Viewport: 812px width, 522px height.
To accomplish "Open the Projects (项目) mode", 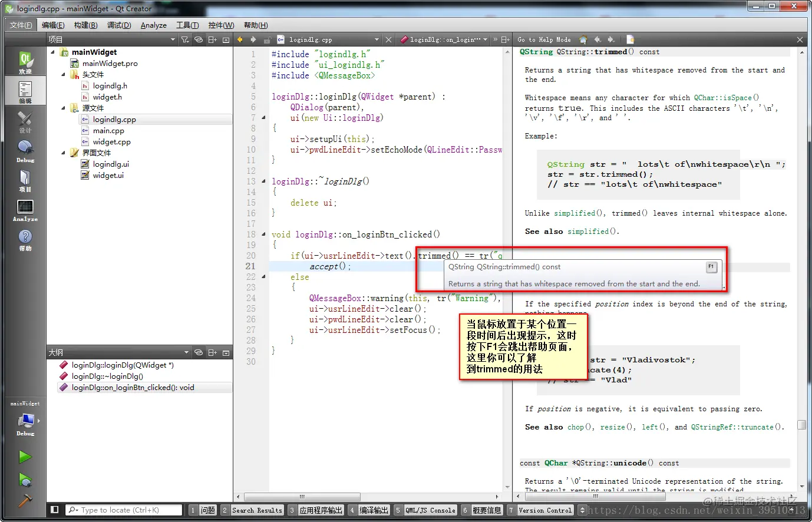I will pyautogui.click(x=25, y=180).
